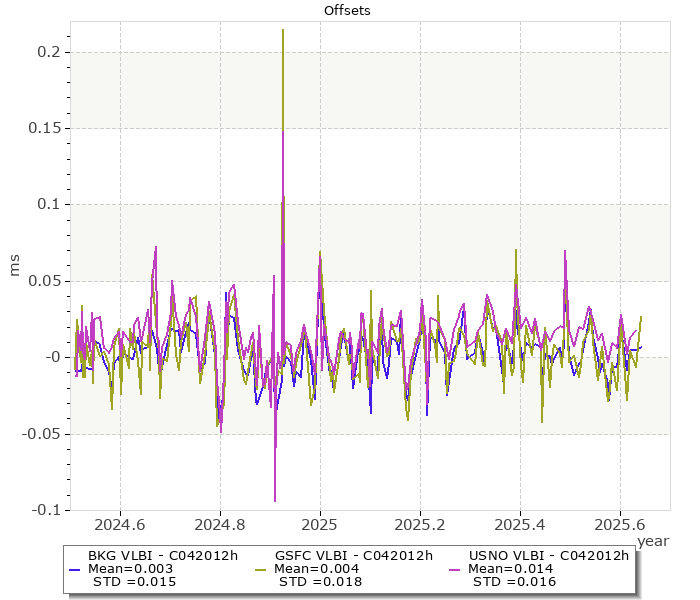Click the 0.2 y-axis tick label

(48, 52)
